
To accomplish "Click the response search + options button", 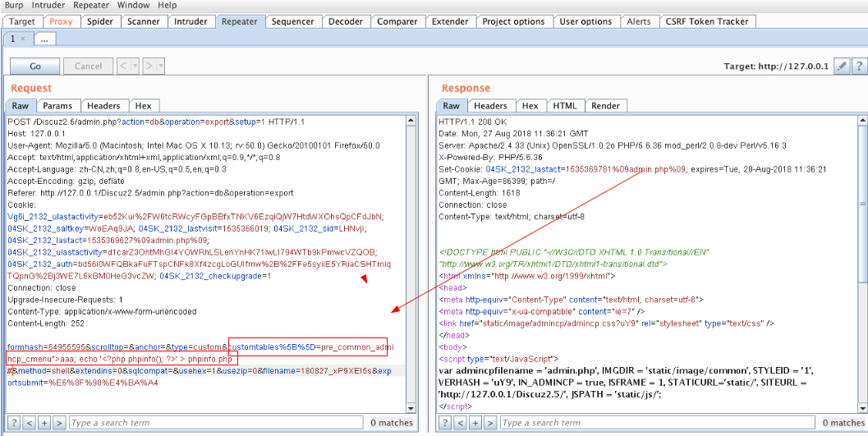I will pos(475,423).
